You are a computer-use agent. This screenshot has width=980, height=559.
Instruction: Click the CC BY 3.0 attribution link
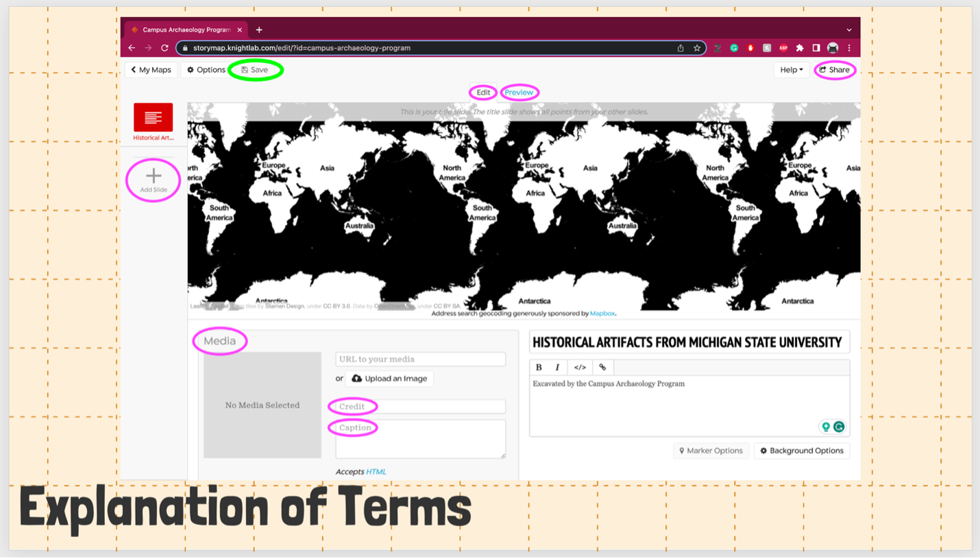(x=338, y=307)
